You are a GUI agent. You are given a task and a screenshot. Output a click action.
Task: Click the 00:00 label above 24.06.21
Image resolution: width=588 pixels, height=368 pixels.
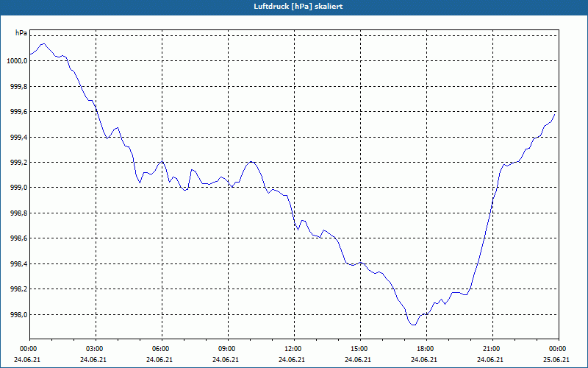[27, 349]
